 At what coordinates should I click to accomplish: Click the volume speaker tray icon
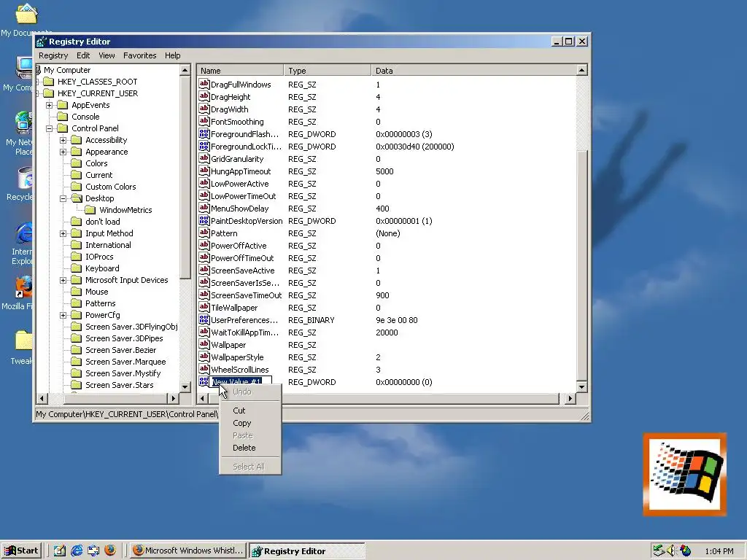671,551
